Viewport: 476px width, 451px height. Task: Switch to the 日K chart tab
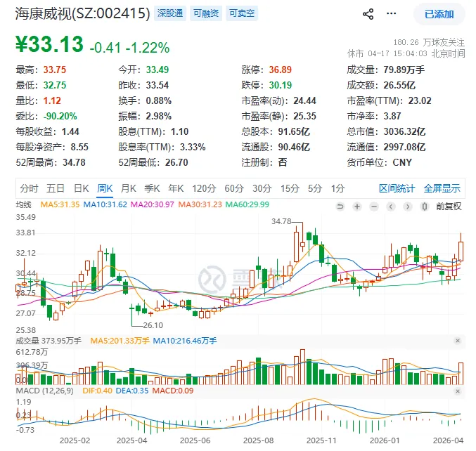click(81, 188)
